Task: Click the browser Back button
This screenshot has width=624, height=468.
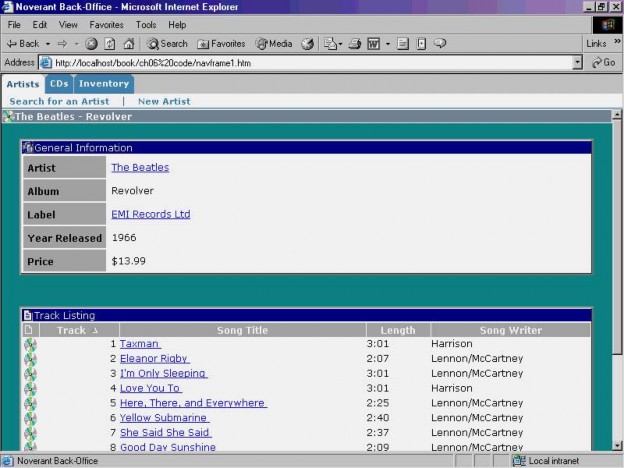Action: (x=23, y=44)
